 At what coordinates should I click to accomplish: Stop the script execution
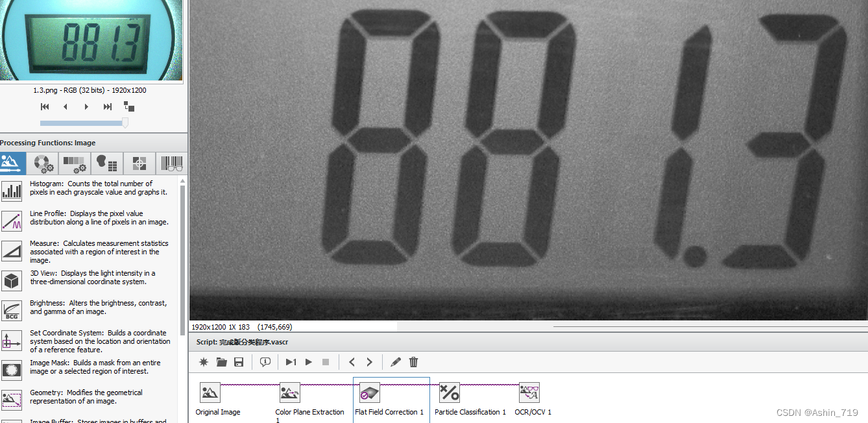326,362
